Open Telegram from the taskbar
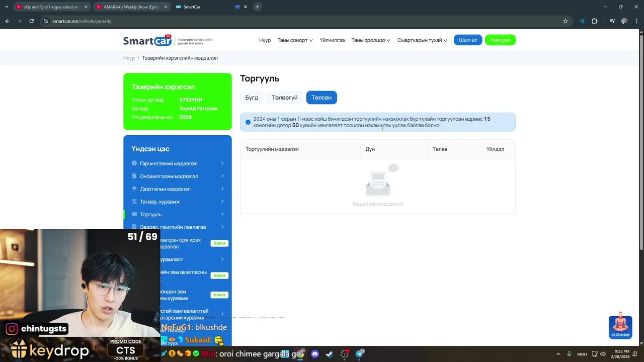Viewport: 644px width, 362px height. click(x=359, y=354)
